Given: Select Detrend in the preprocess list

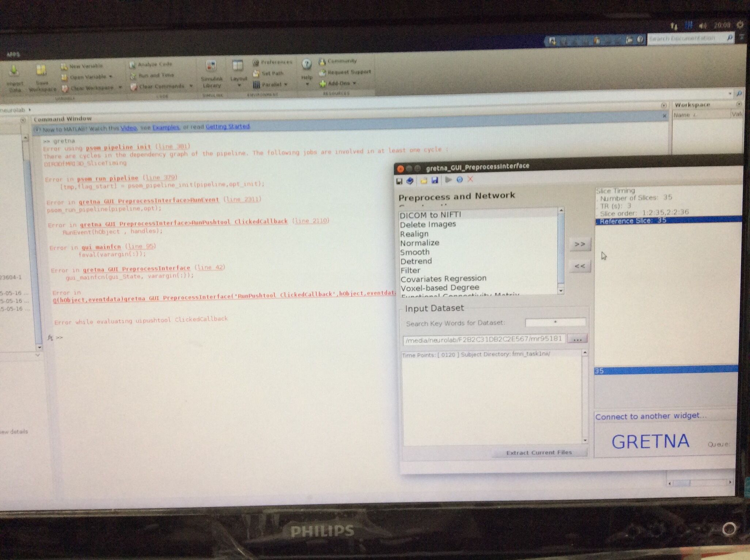Looking at the screenshot, I should (478, 261).
